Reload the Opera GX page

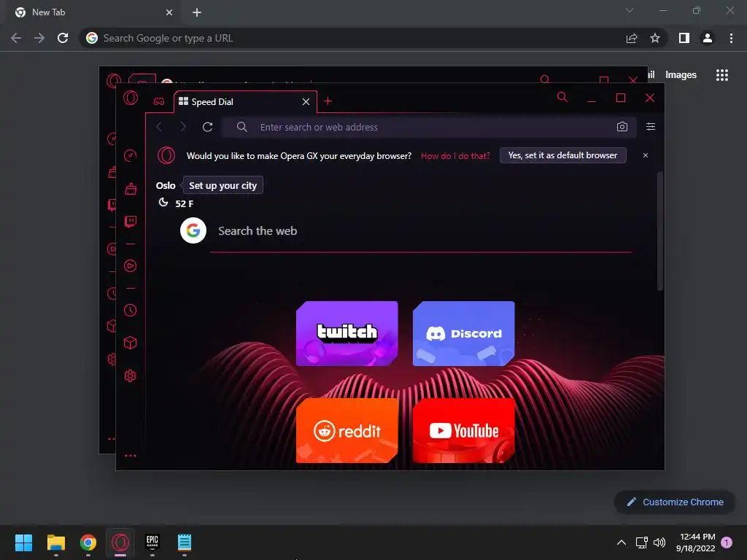(207, 127)
